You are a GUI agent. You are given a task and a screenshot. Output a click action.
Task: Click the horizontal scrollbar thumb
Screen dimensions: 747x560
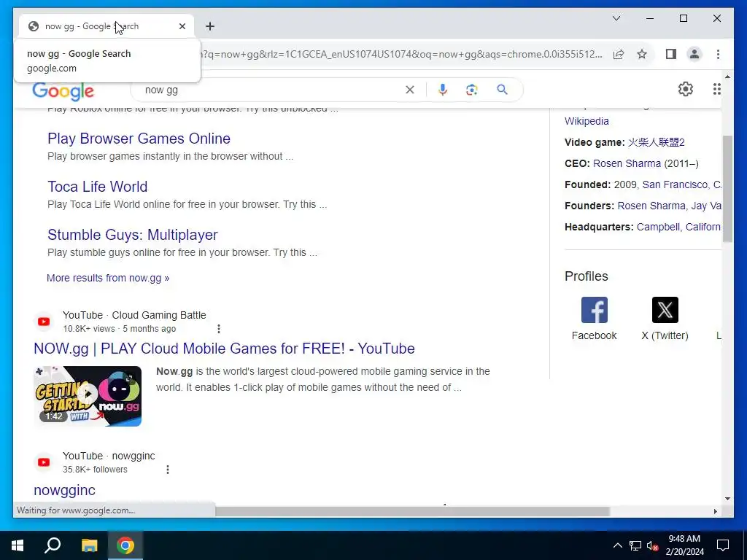click(412, 511)
